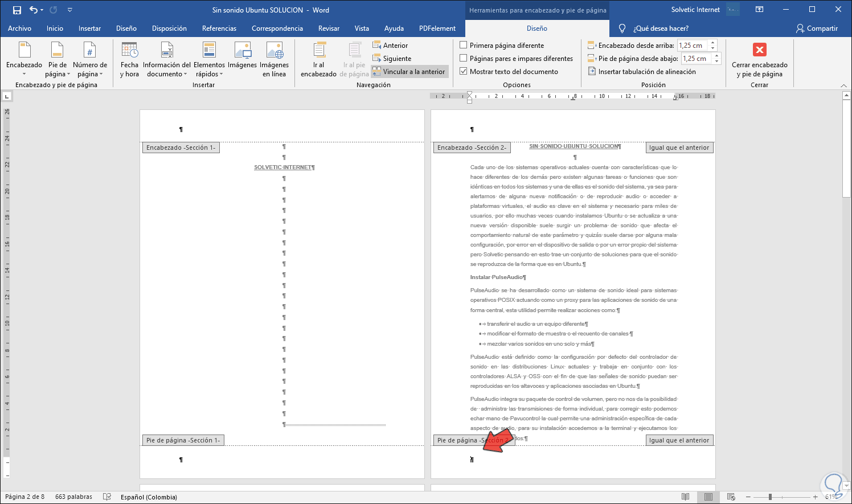Image resolution: width=852 pixels, height=504 pixels.
Task: Open the Ayuda tab
Action: 394,28
